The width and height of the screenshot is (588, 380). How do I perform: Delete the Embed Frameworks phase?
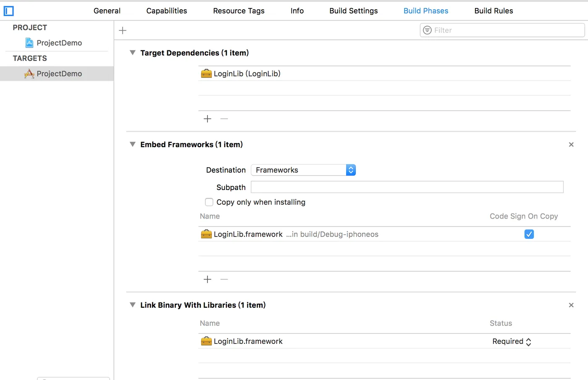click(571, 145)
